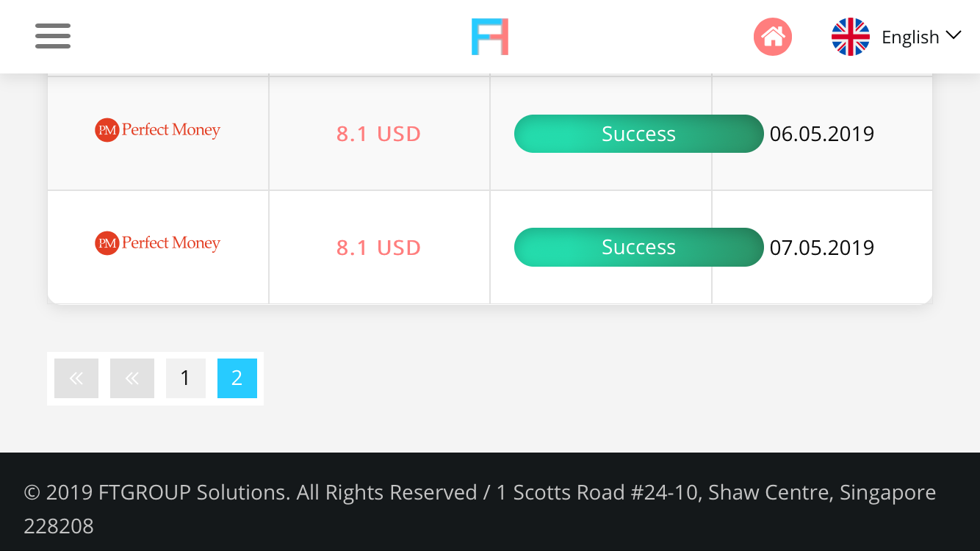The width and height of the screenshot is (980, 551).
Task: Click the UK flag icon
Action: [850, 37]
